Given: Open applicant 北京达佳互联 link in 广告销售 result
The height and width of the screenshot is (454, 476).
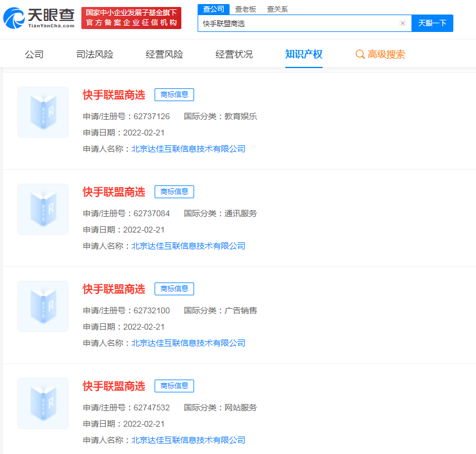Looking at the screenshot, I should pos(188,343).
